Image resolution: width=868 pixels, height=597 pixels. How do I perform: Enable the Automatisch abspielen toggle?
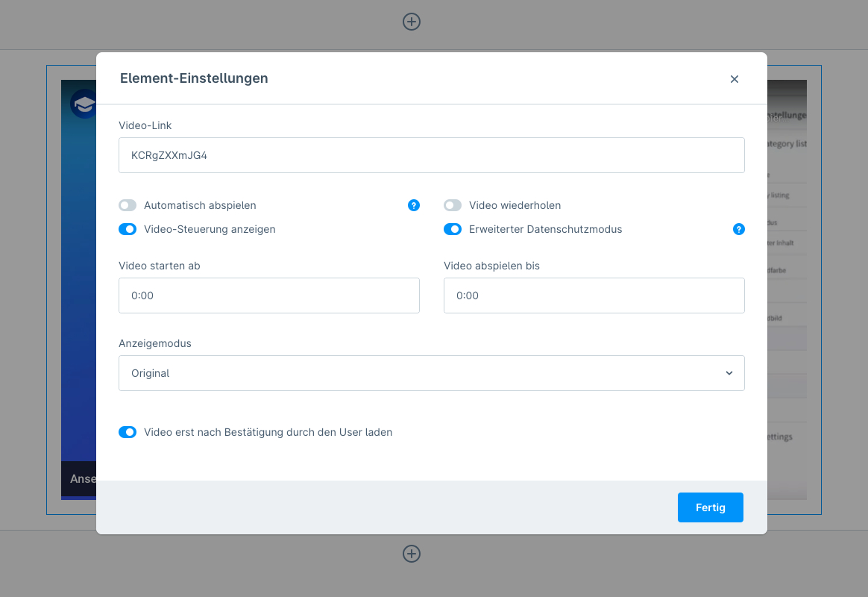click(x=128, y=205)
